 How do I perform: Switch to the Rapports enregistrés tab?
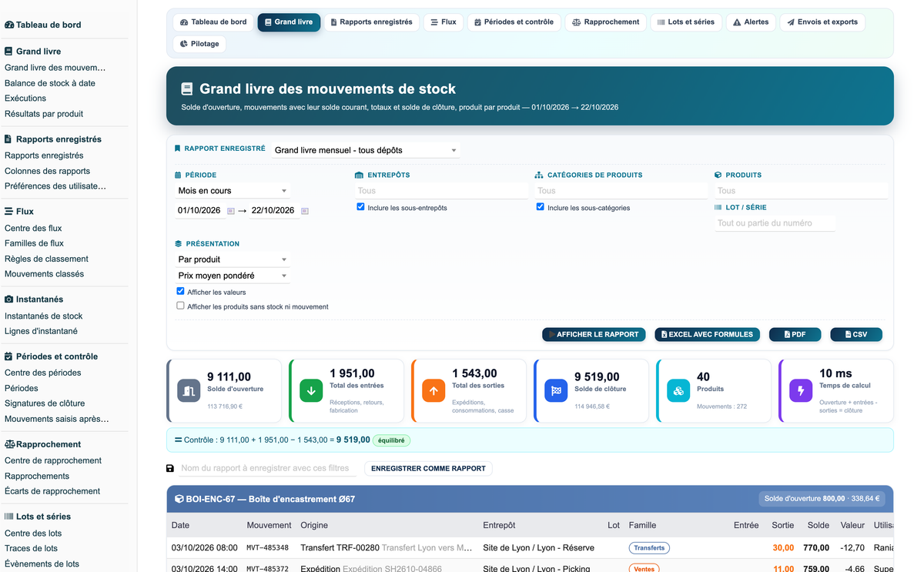[371, 22]
